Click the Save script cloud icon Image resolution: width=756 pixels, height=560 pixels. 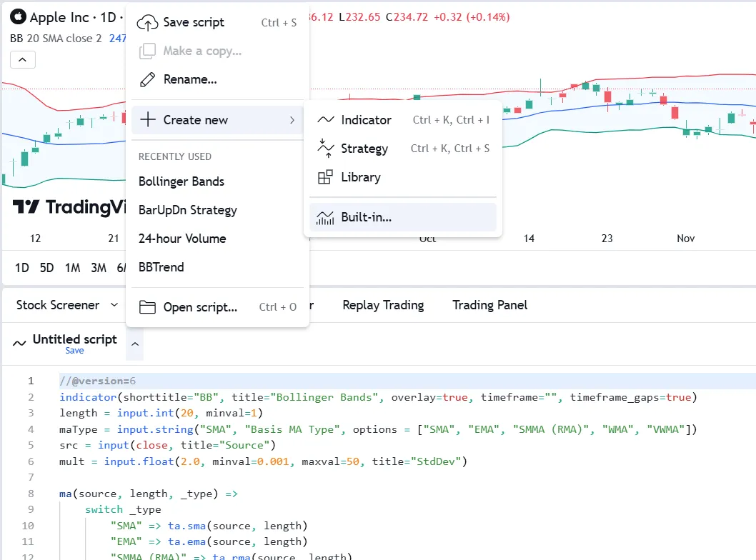(147, 23)
